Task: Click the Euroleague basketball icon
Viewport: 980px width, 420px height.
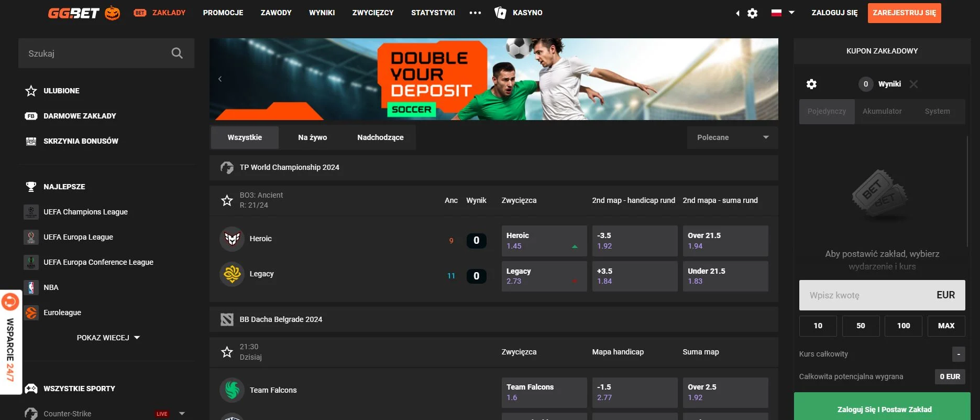Action: [31, 313]
